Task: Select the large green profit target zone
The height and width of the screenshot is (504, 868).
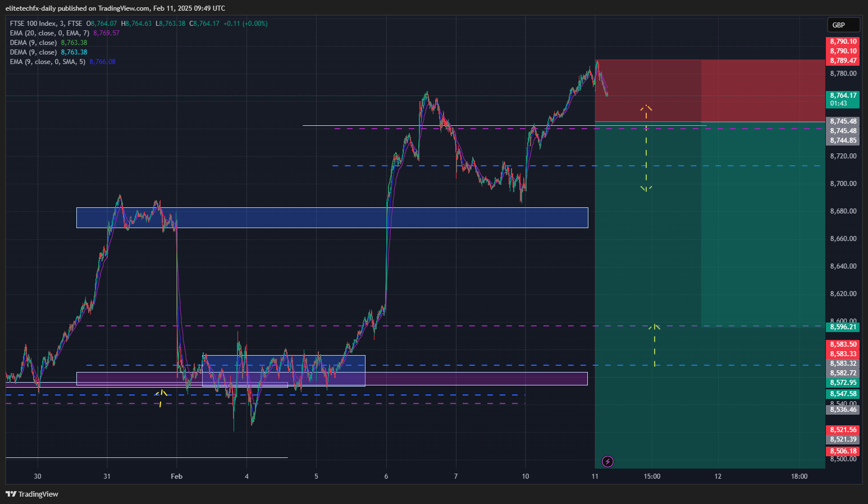Action: [710, 295]
